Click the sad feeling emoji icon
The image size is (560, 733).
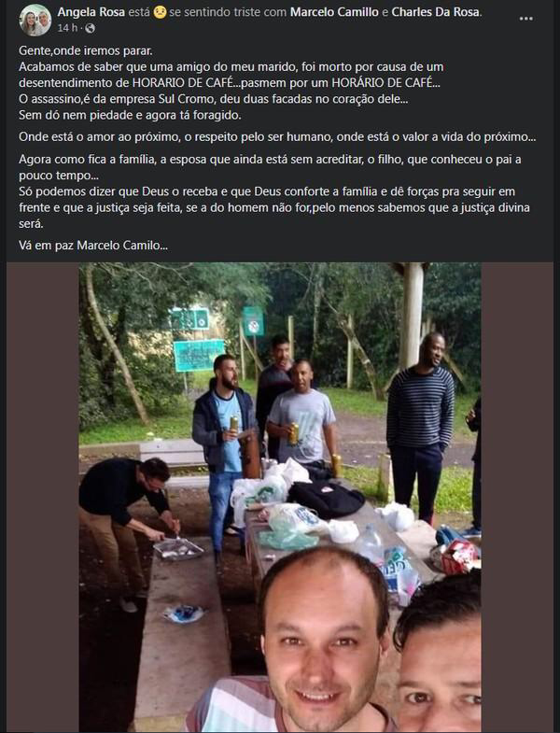click(x=160, y=12)
